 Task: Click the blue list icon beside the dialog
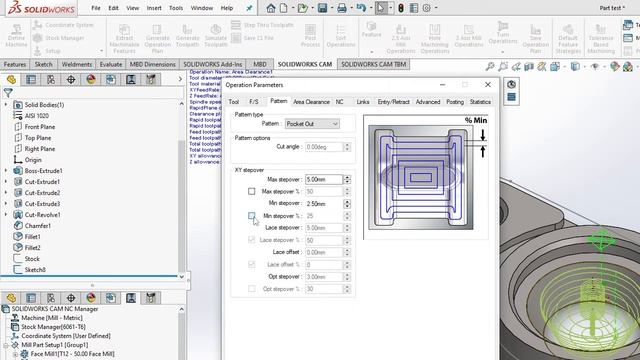[511, 97]
